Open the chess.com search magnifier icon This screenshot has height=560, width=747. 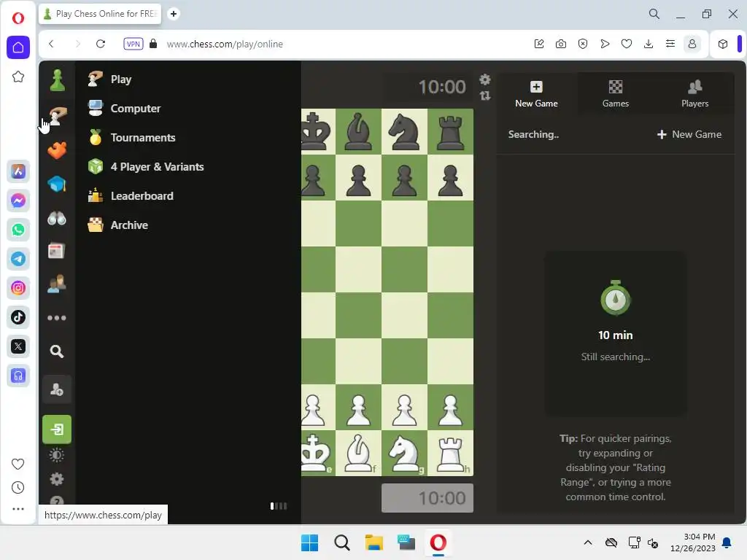tap(57, 351)
